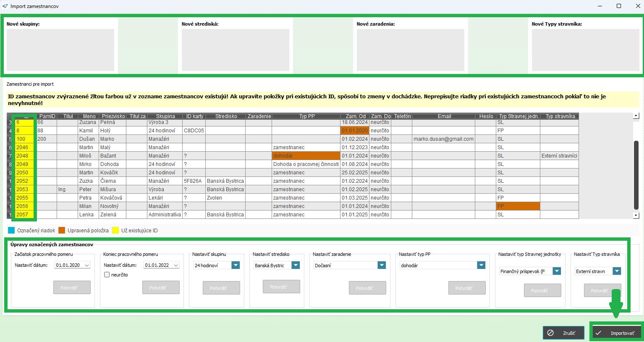
Task: Click Potvrdiť under 'Nastaviť typ Stravnej jednotky'
Action: pyautogui.click(x=542, y=290)
